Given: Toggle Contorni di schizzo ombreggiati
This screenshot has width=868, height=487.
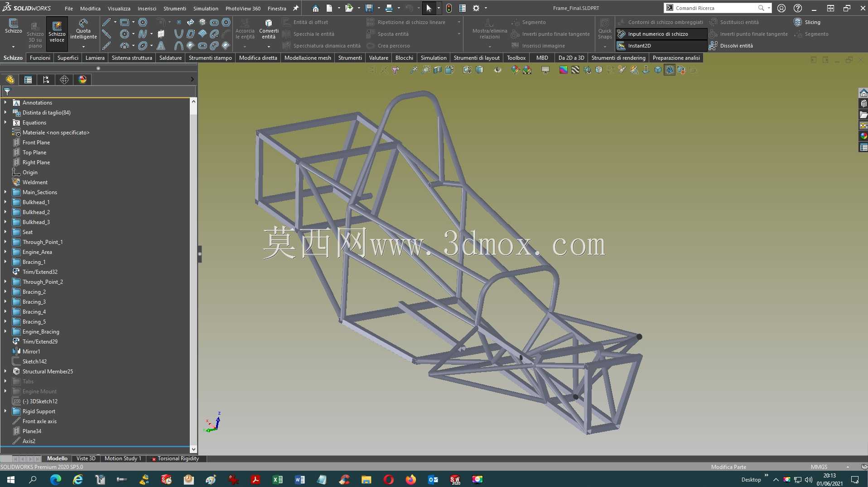Looking at the screenshot, I should pos(661,22).
